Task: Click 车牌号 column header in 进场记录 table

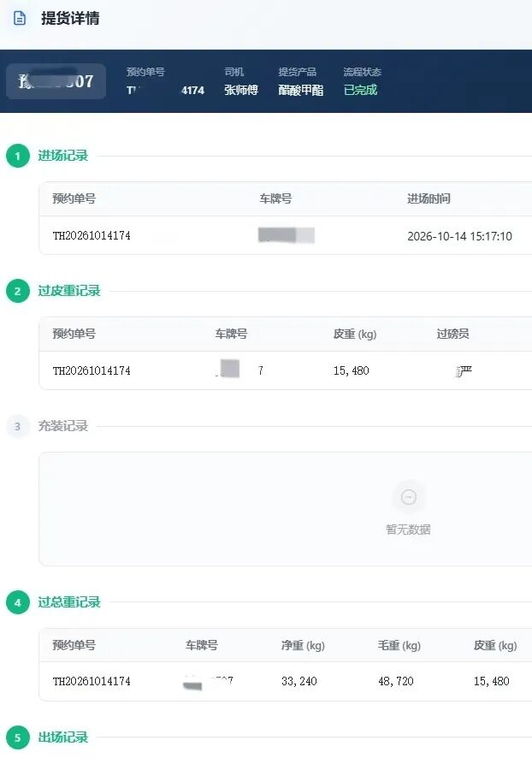Action: click(x=275, y=198)
